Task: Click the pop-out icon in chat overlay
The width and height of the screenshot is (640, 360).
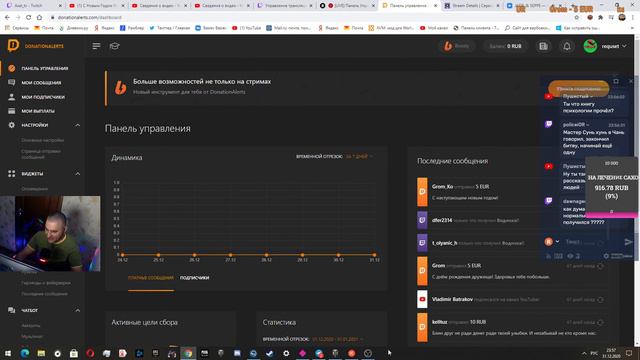Action: pyautogui.click(x=616, y=81)
